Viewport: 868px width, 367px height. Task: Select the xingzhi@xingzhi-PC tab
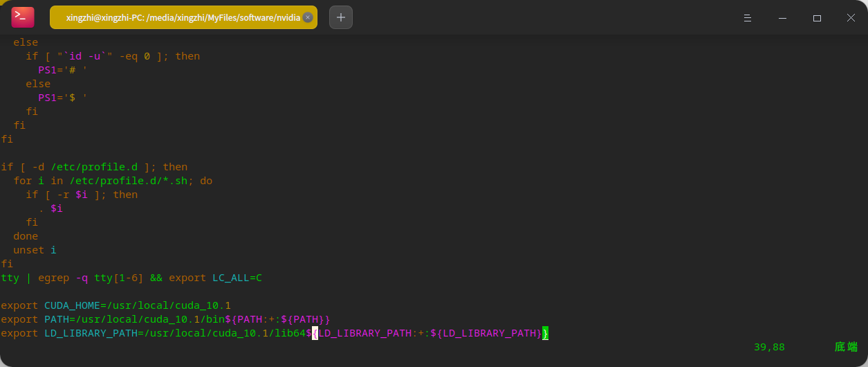coord(183,17)
